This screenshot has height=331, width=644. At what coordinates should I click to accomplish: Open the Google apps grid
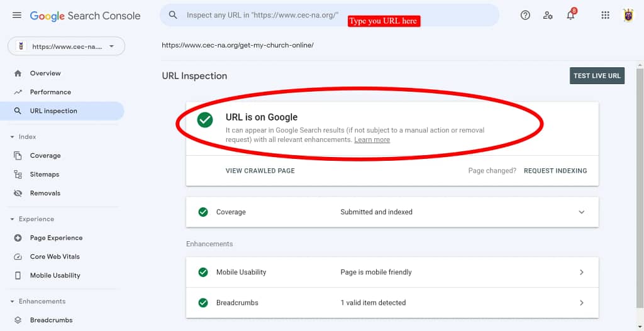605,16
